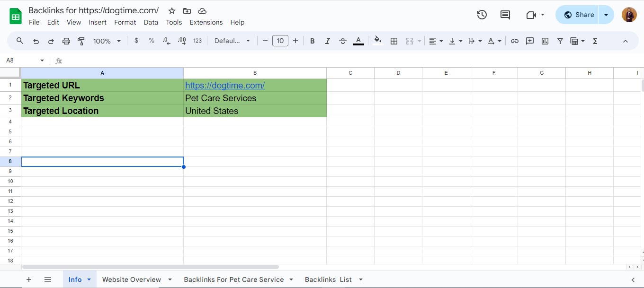Create a filter

coord(560,41)
